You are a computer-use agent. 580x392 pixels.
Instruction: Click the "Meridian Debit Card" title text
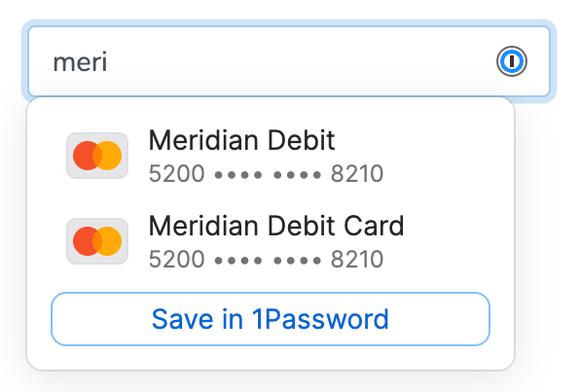pyautogui.click(x=276, y=226)
